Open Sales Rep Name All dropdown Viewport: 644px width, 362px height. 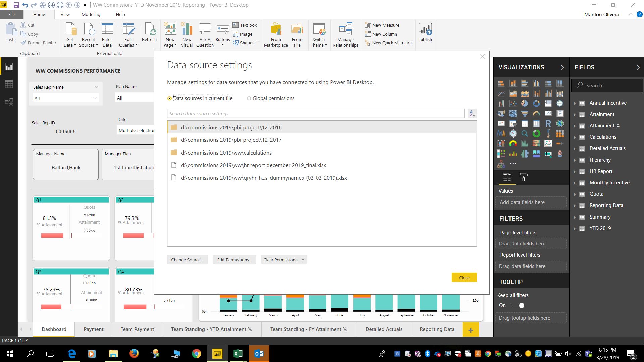tap(65, 98)
